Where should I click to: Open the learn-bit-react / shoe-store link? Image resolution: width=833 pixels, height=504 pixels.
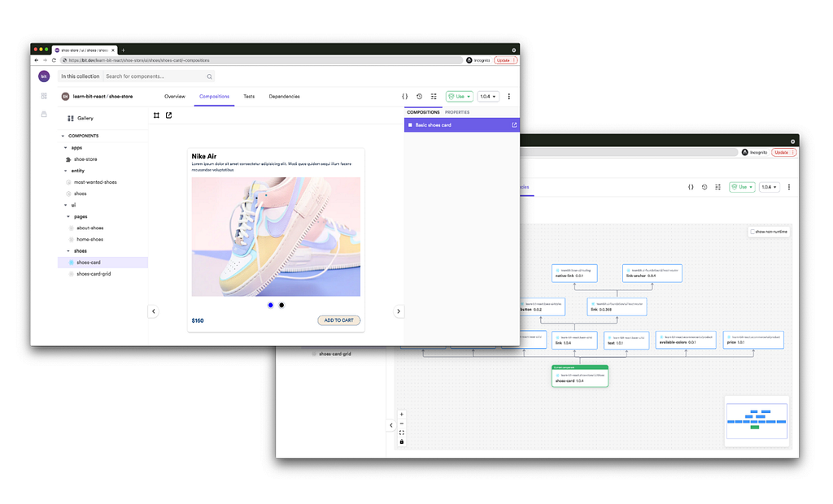click(x=102, y=97)
